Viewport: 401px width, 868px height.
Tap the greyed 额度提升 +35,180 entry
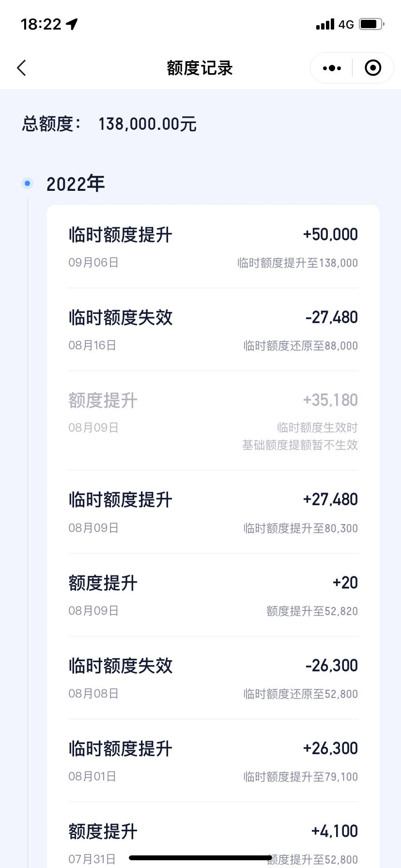pyautogui.click(x=213, y=420)
